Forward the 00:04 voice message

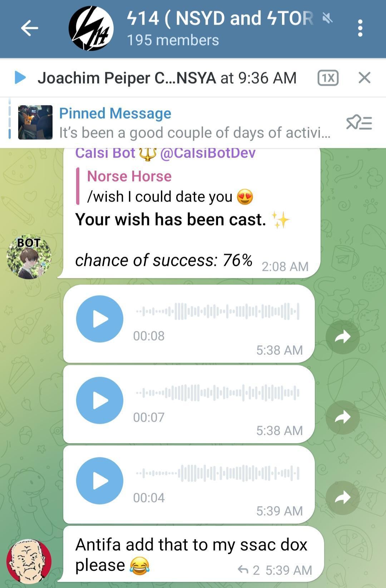click(x=342, y=498)
